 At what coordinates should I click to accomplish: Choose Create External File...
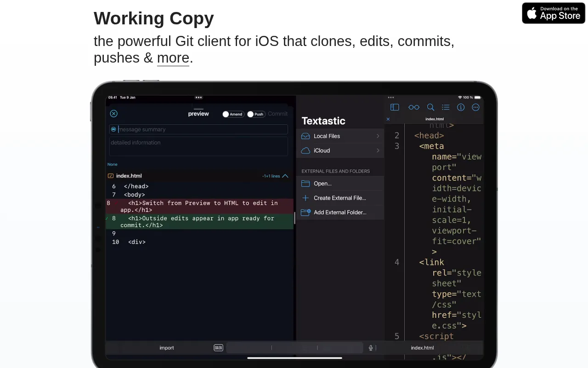340,198
